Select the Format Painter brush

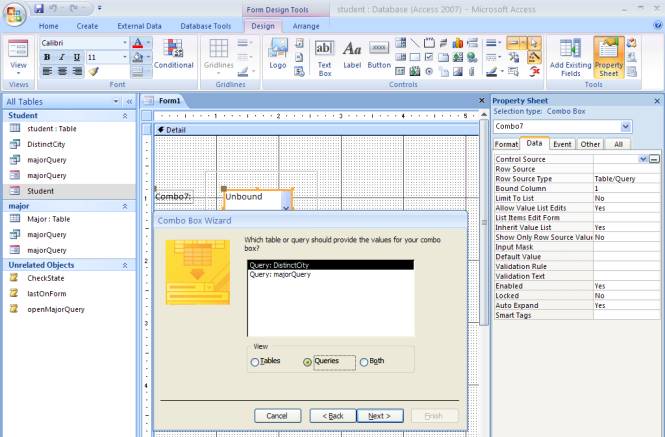tap(94, 71)
